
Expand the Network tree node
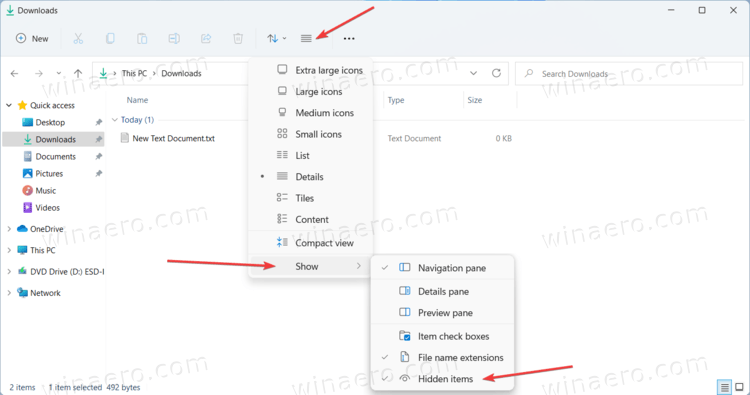pos(9,293)
